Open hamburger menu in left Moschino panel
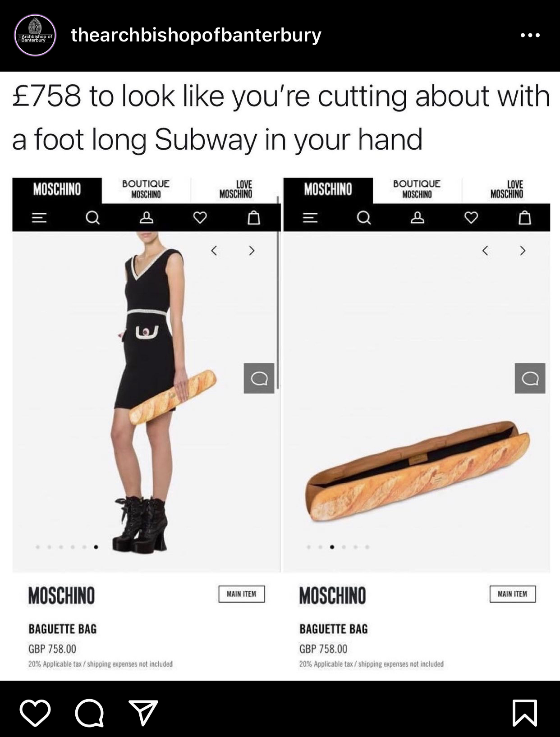560x737 pixels. (x=39, y=218)
